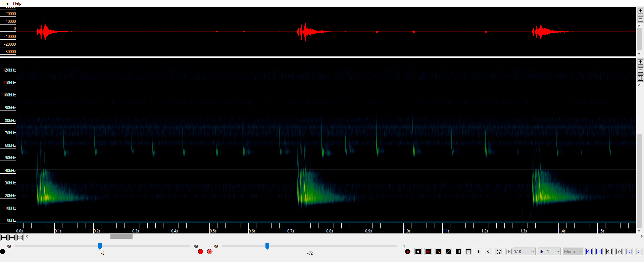644x262 pixels.
Task: Zoom in the waveform amplitude axis
Action: click(640, 11)
